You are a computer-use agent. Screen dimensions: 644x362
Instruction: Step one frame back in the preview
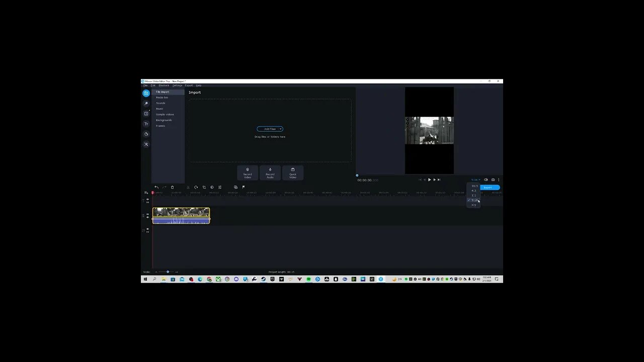425,179
